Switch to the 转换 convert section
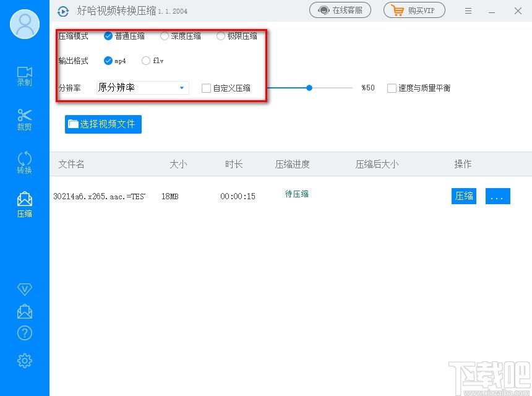The image size is (532, 396). click(x=24, y=163)
